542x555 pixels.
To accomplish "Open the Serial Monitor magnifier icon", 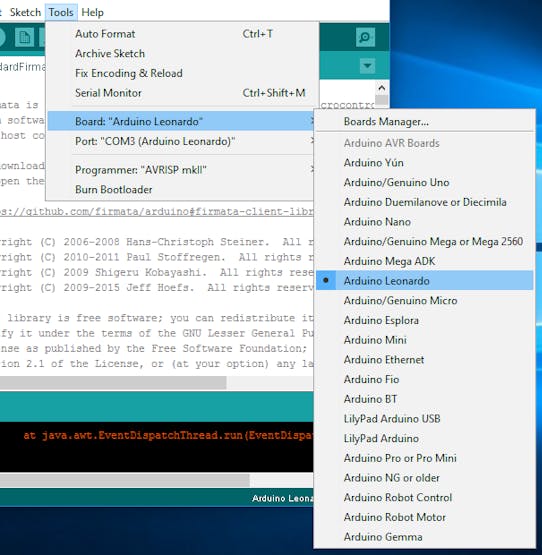I will [365, 37].
